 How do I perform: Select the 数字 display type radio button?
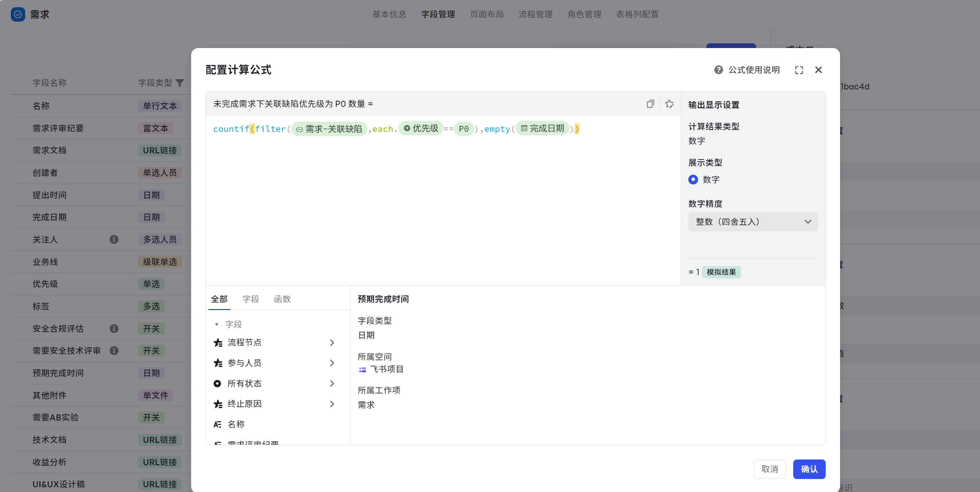click(693, 179)
